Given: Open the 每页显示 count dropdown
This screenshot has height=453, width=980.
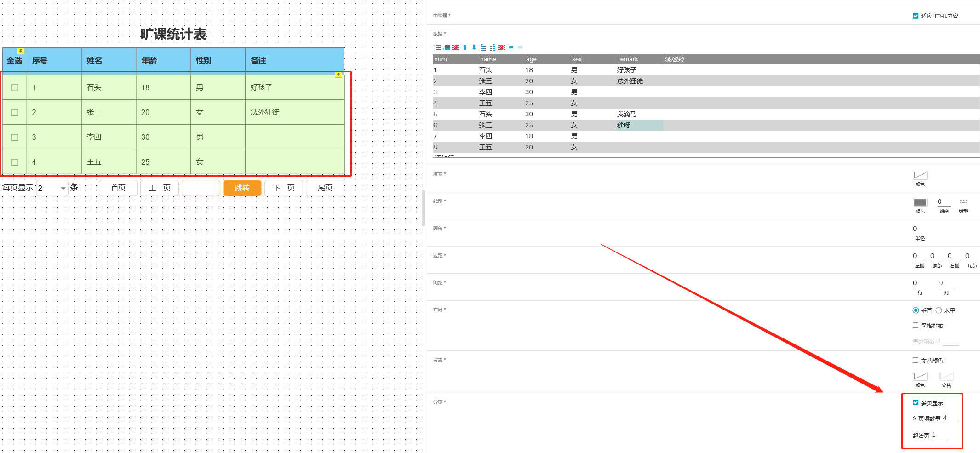Looking at the screenshot, I should click(x=52, y=188).
